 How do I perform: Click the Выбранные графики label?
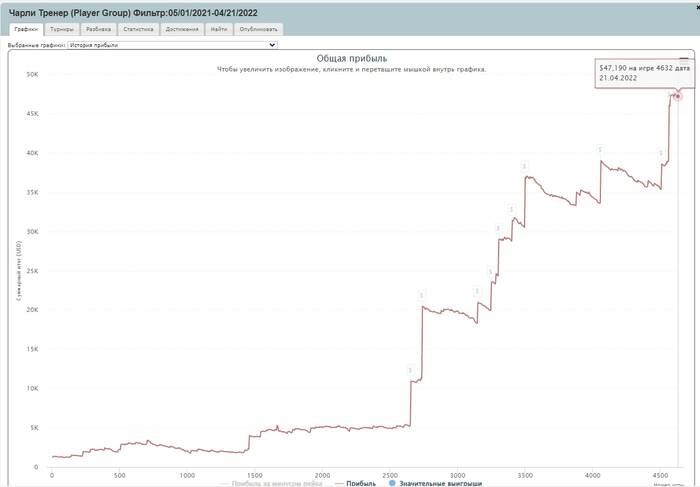click(37, 45)
